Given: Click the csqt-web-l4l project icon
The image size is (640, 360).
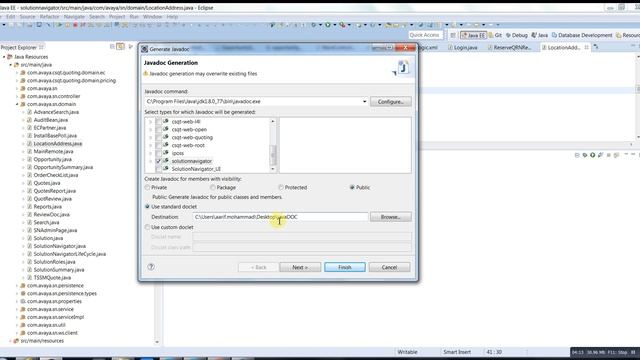Looking at the screenshot, I should (166, 121).
